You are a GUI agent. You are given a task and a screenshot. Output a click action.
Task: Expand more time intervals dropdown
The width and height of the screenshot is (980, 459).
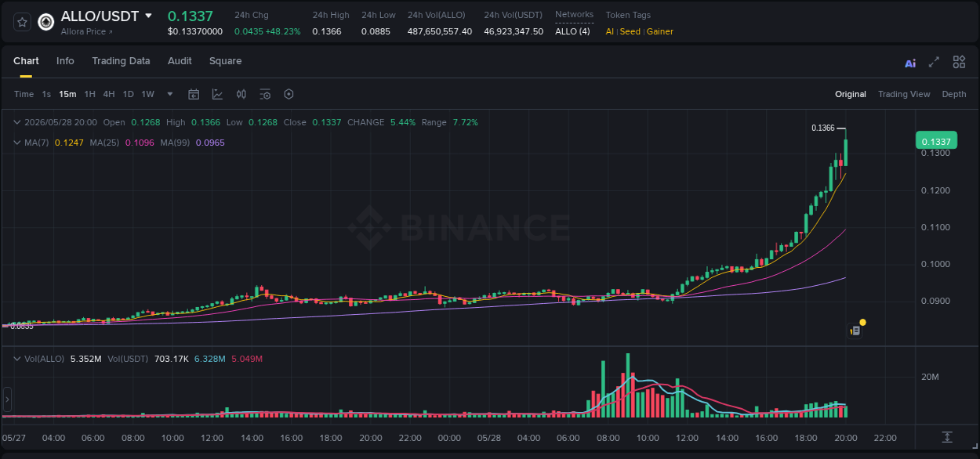[x=170, y=94]
